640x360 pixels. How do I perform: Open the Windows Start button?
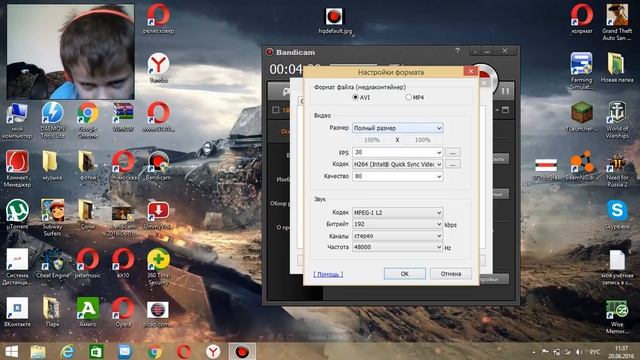click(x=11, y=351)
